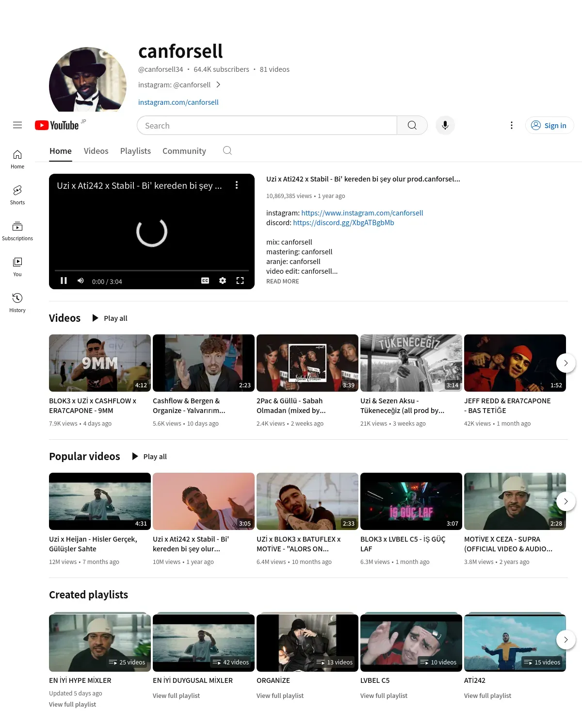Open ALORS ON popular video thumbnail
The image size is (582, 728).
[307, 501]
